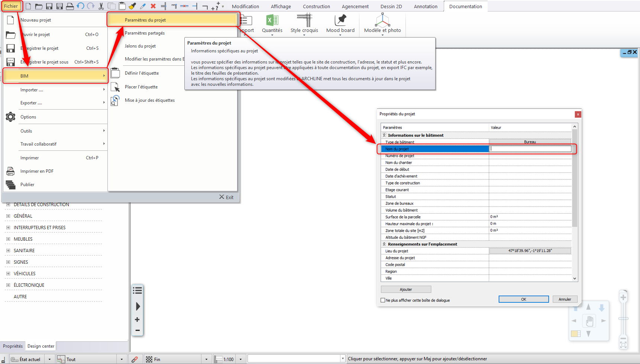Select the Numéro de projet row
The height and width of the screenshot is (364, 640).
click(476, 156)
